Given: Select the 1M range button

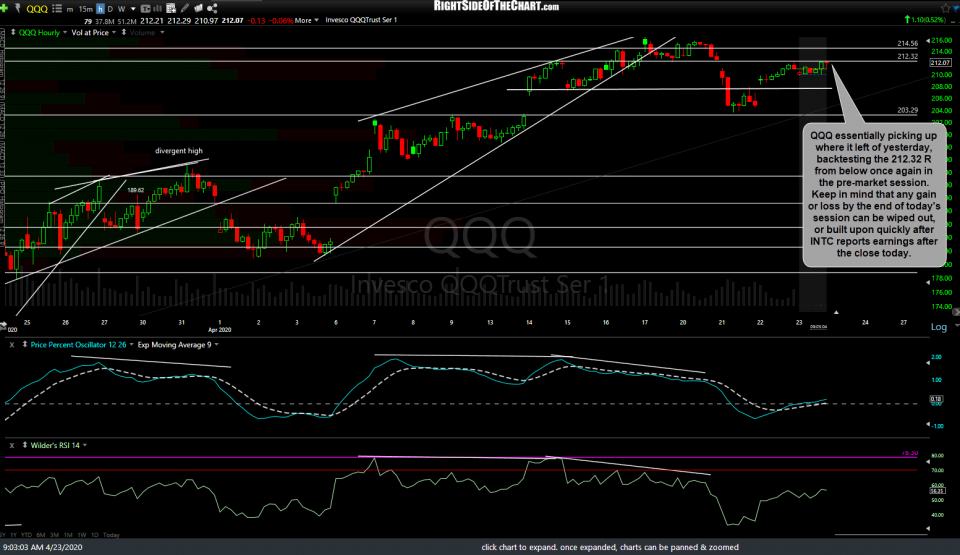Looking at the screenshot, I should 68,535.
